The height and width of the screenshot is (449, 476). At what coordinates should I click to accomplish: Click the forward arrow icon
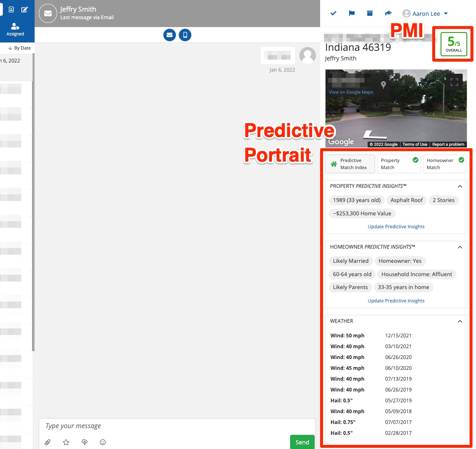388,14
